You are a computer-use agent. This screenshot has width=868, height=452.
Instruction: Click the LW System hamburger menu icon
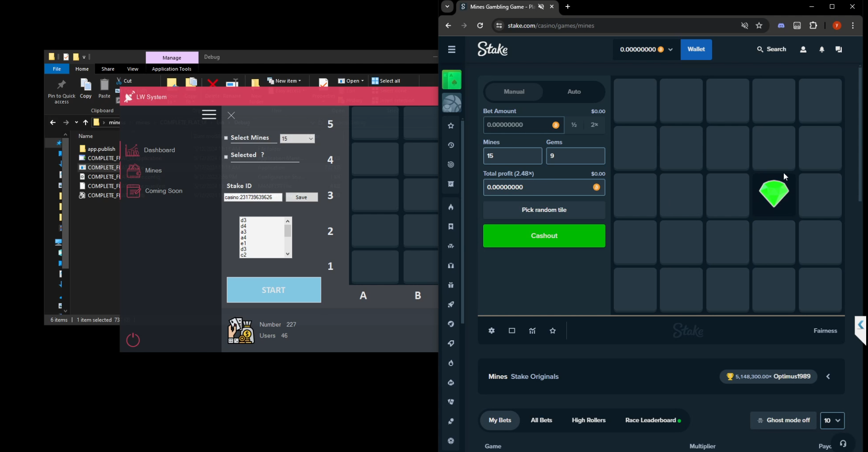coord(209,114)
